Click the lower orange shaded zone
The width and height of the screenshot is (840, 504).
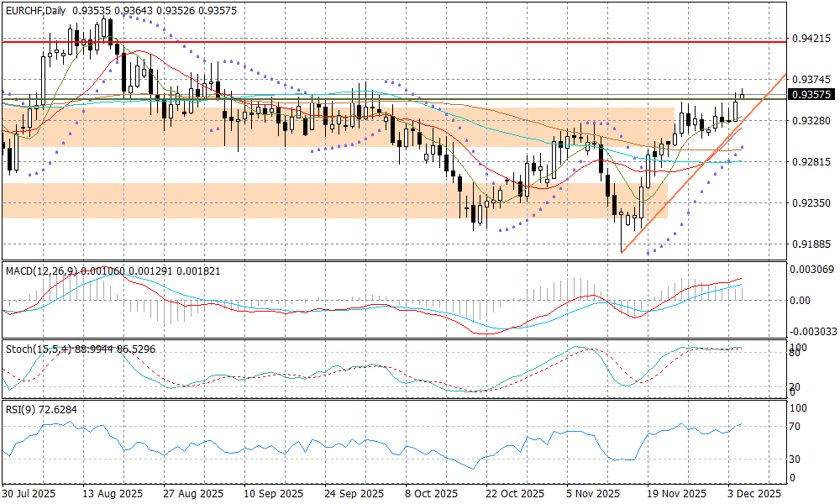tap(252, 202)
